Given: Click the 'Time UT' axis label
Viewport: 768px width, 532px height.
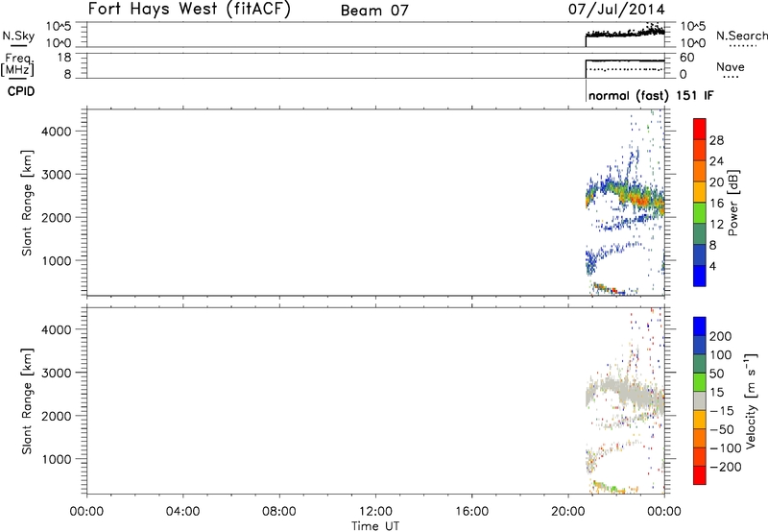Looking at the screenshot, I should coord(375,526).
